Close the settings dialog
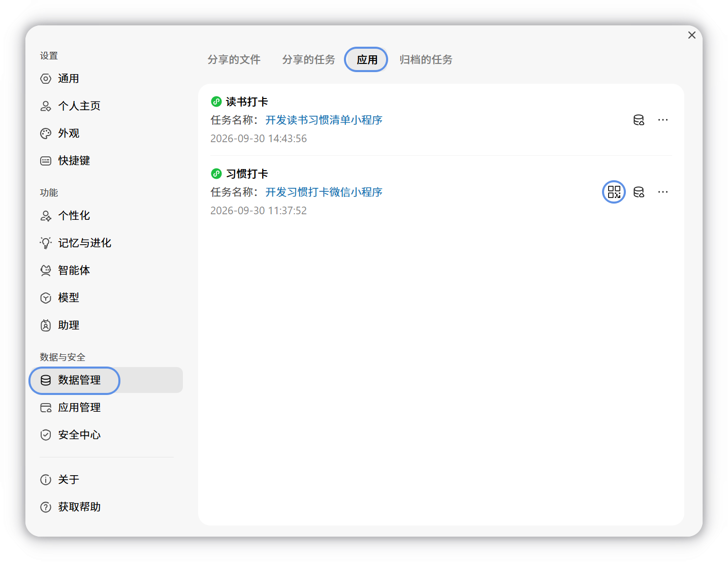728x562 pixels. tap(691, 35)
